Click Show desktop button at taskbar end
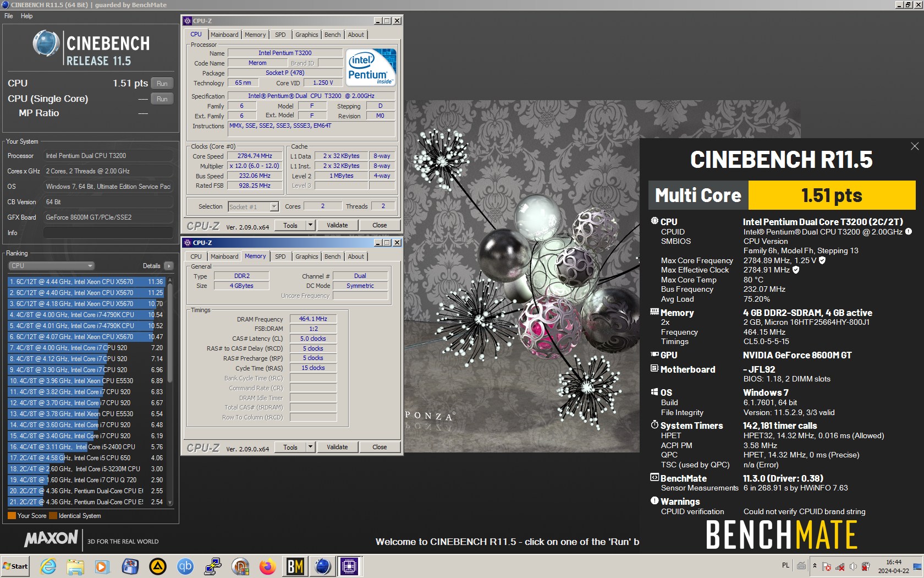Image resolution: width=924 pixels, height=578 pixels. (917, 566)
